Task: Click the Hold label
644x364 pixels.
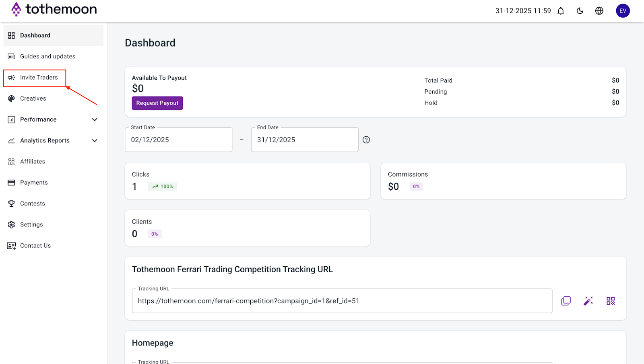Action: [x=431, y=103]
